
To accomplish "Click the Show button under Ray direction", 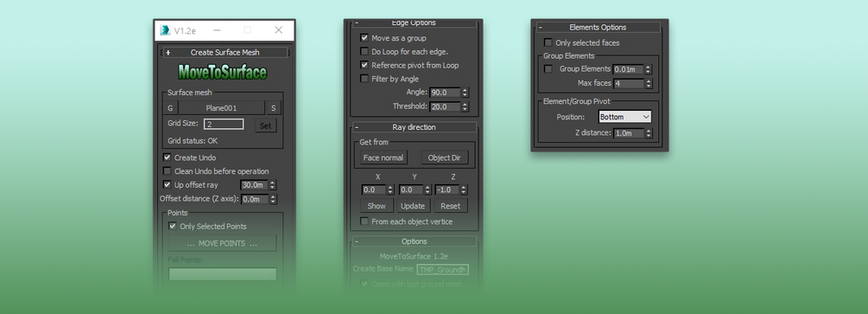I will click(x=377, y=206).
